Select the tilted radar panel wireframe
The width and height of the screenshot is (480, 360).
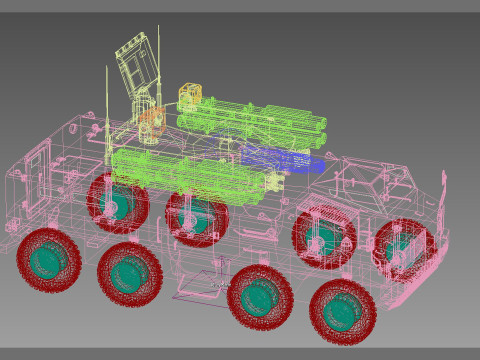pyautogui.click(x=137, y=64)
